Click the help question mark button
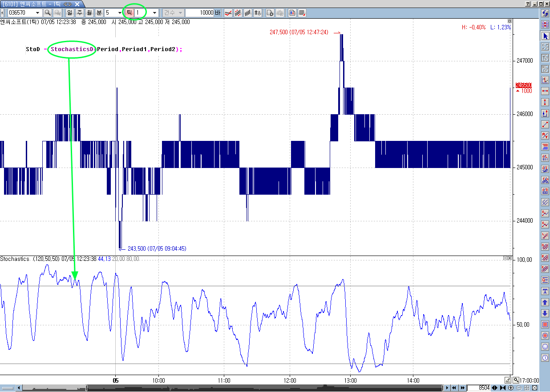 click(528, 4)
